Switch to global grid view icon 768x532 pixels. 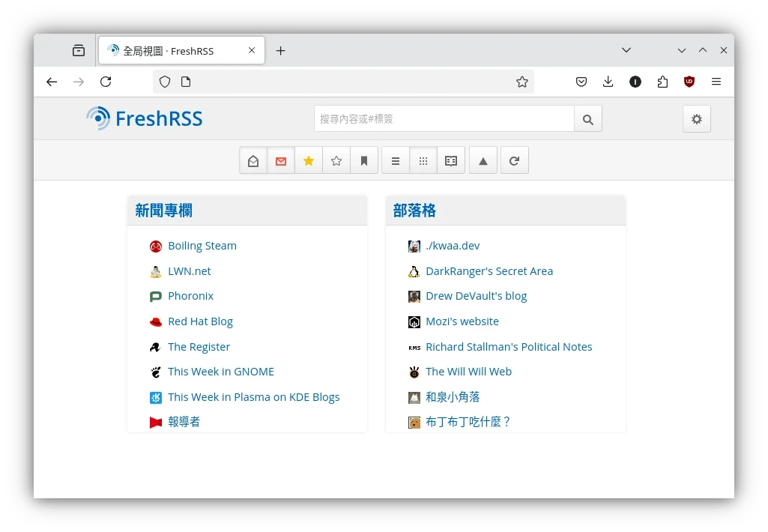(x=423, y=160)
